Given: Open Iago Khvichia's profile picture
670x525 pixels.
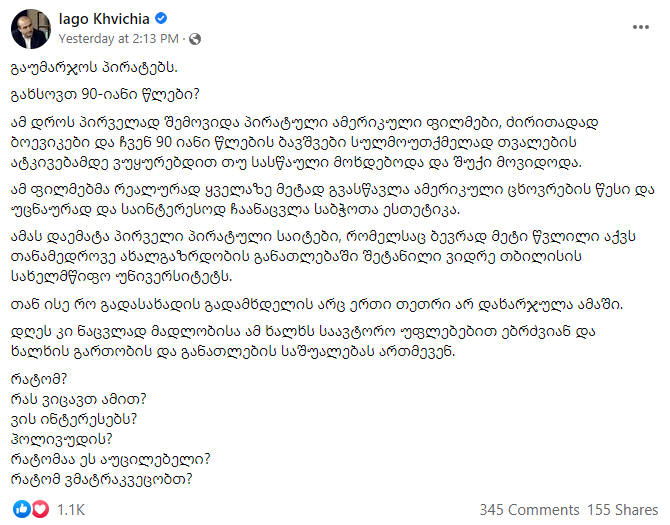Looking at the screenshot, I should point(31,29).
